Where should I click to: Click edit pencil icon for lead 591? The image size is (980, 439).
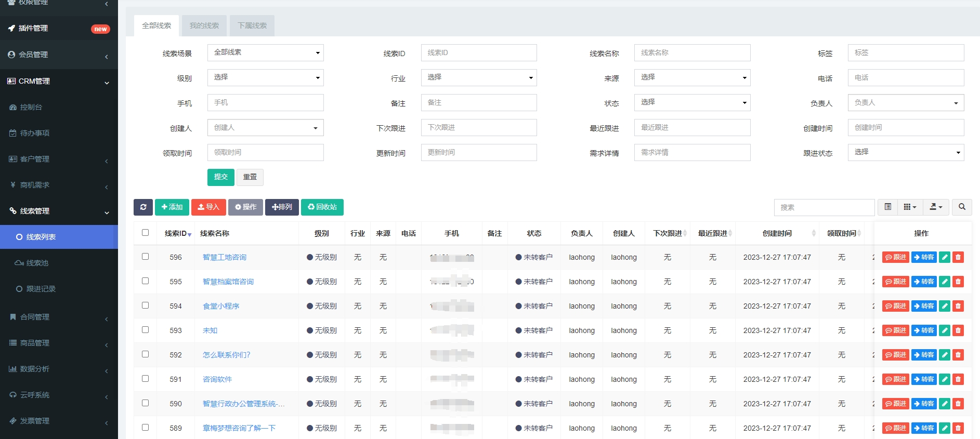tap(945, 379)
